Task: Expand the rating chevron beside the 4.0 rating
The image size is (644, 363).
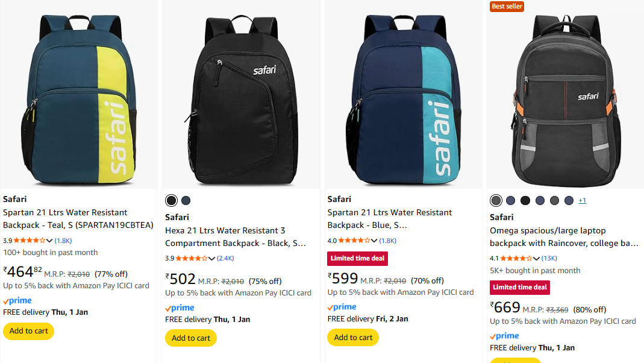Action: [374, 241]
